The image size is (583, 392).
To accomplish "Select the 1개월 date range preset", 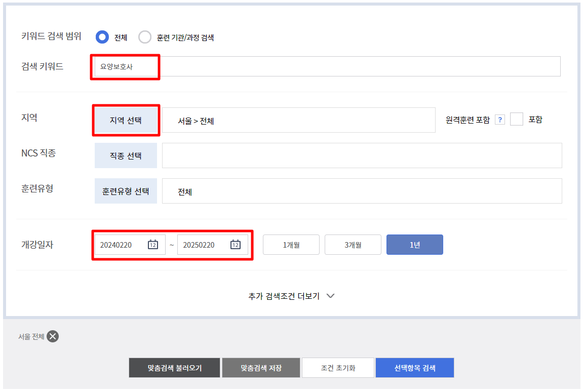I will coord(291,244).
